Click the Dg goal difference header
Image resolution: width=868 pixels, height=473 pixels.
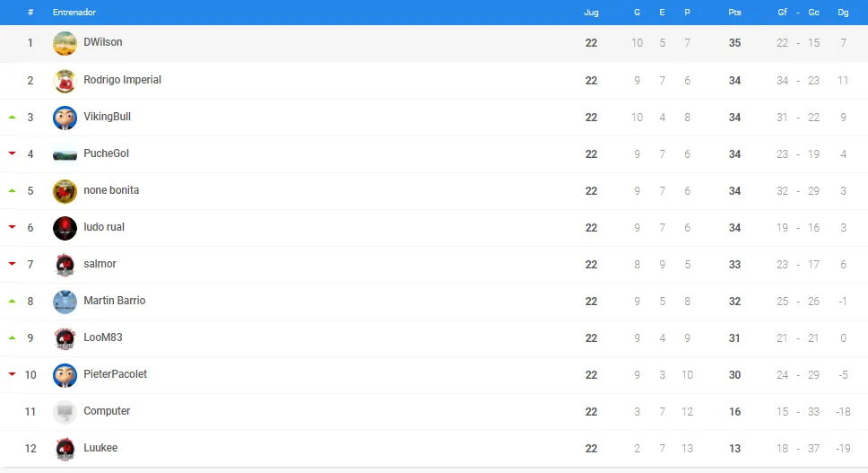[843, 13]
